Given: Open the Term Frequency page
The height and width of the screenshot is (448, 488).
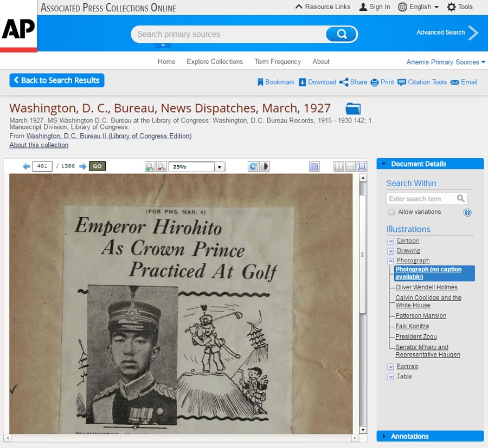Looking at the screenshot, I should (278, 62).
